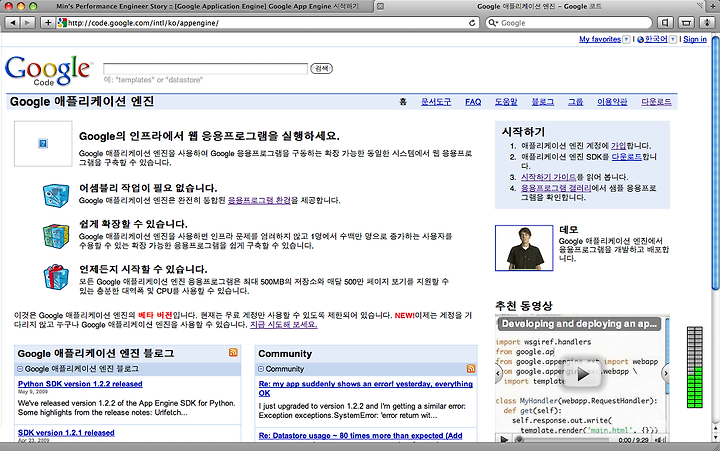Click the 검색 search button
Screen dimensions: 720x451
pos(321,68)
